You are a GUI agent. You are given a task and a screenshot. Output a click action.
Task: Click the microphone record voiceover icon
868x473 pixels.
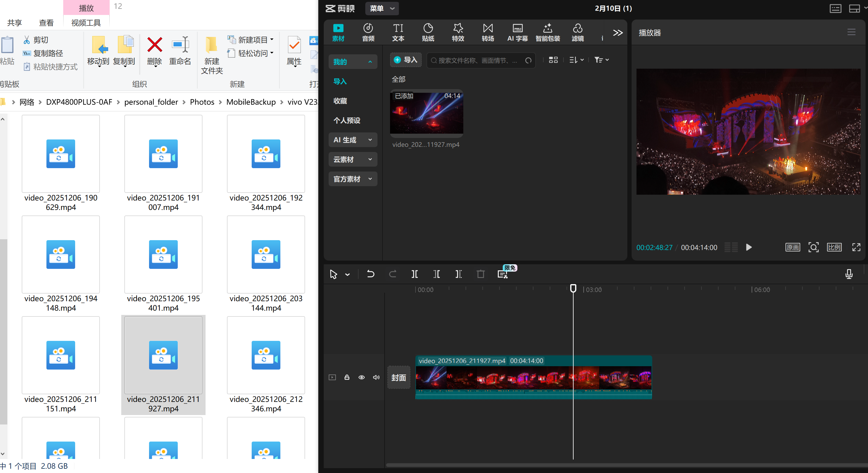pos(849,274)
